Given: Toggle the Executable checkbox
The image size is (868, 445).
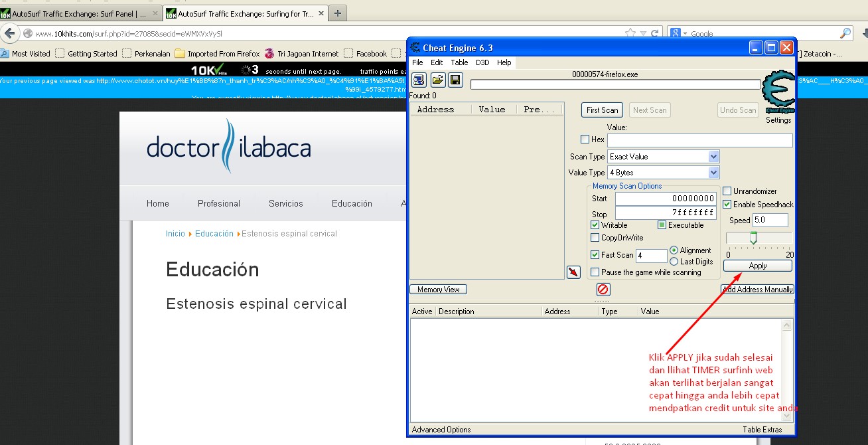Looking at the screenshot, I should [x=662, y=225].
